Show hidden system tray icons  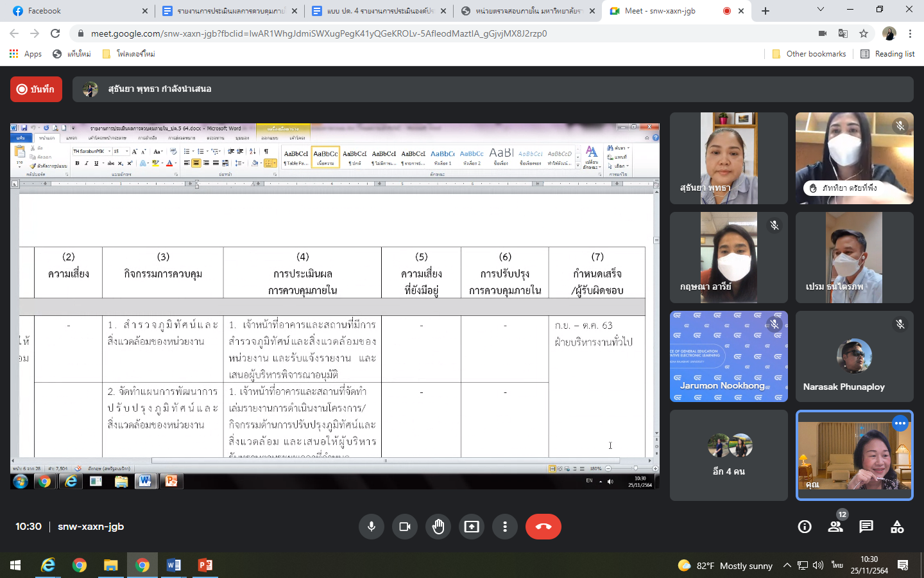787,565
